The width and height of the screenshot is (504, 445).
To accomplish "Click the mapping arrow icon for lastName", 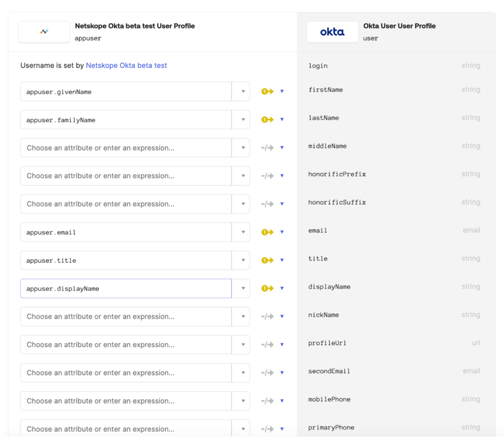I will (x=267, y=119).
